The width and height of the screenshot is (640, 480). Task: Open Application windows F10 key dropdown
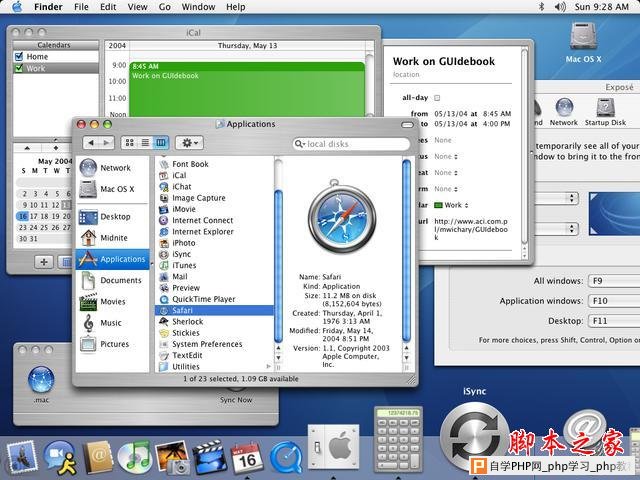(x=614, y=301)
